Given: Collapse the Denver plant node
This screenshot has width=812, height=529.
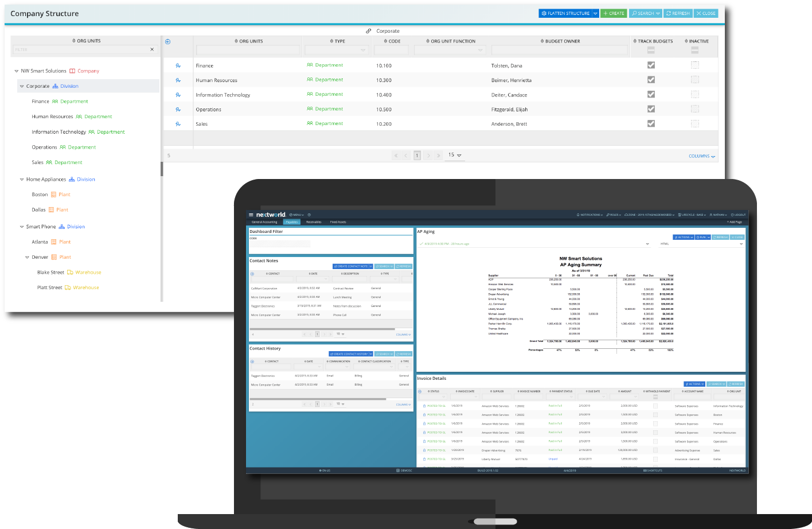Looking at the screenshot, I should pyautogui.click(x=27, y=257).
